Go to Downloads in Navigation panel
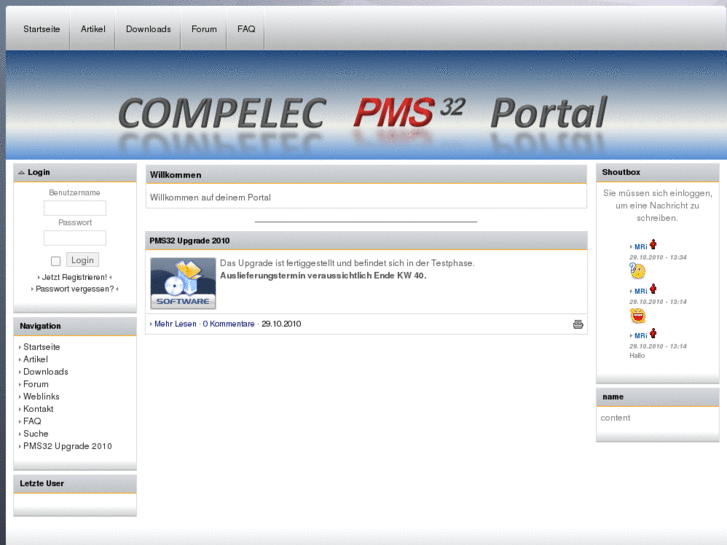Image resolution: width=727 pixels, height=545 pixels. click(46, 372)
